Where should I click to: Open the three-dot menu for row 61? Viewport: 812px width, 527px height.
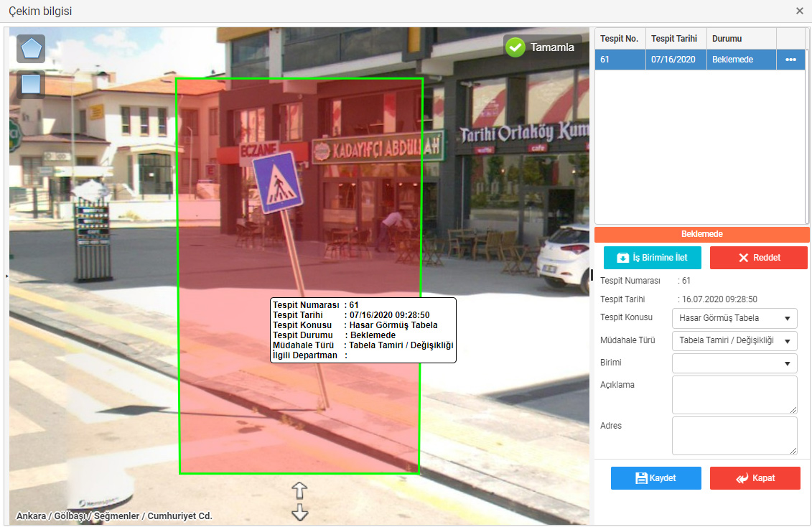coord(790,60)
